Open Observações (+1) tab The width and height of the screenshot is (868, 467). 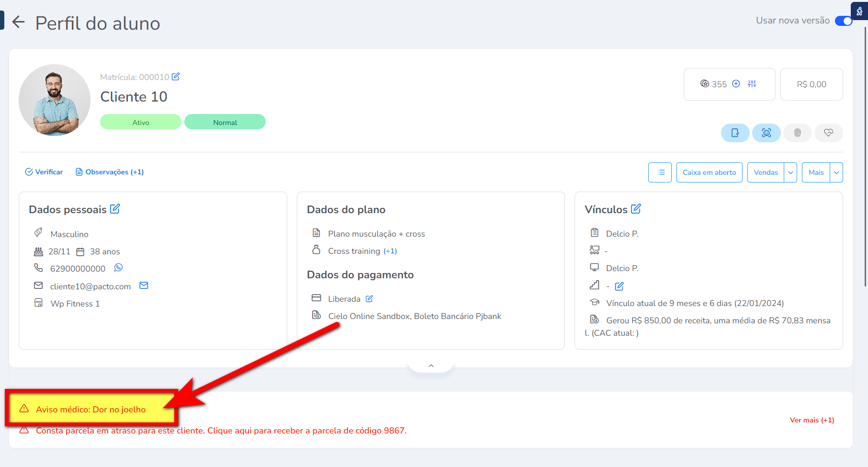[110, 172]
